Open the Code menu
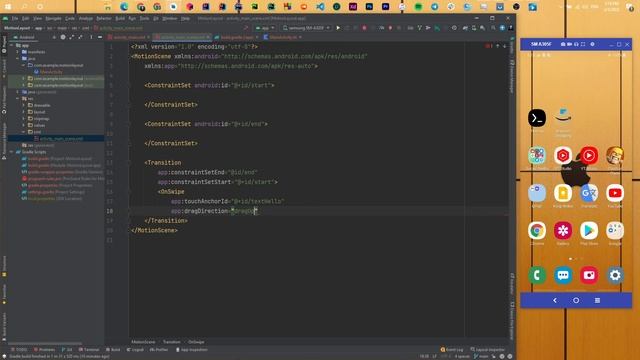Screen dimensions: 640x360 tap(70, 18)
